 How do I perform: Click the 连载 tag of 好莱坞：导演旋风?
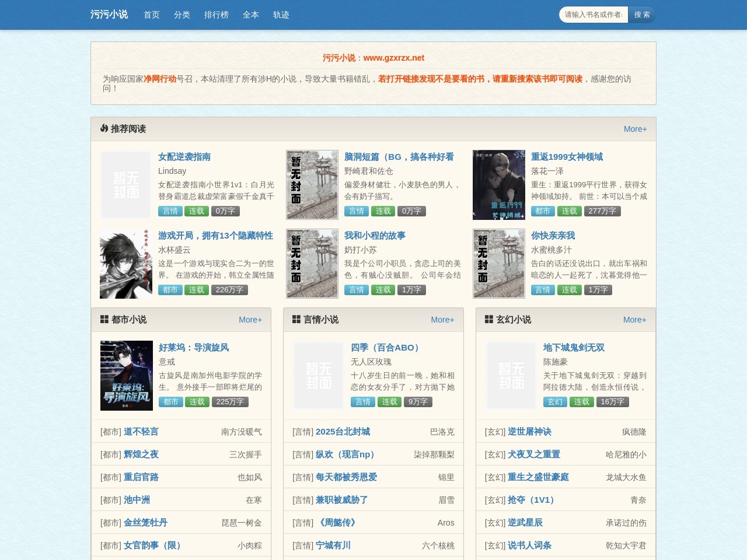click(197, 402)
